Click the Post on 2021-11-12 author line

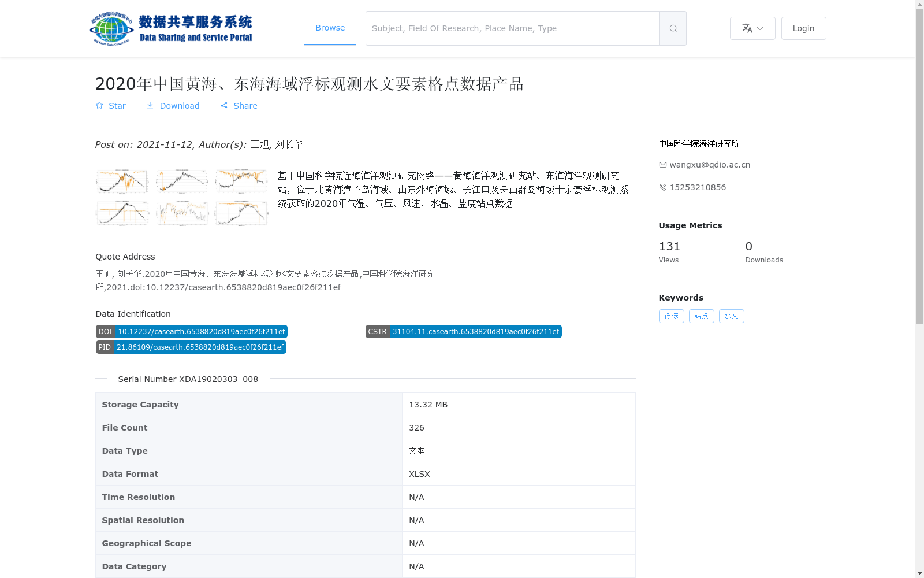click(199, 144)
